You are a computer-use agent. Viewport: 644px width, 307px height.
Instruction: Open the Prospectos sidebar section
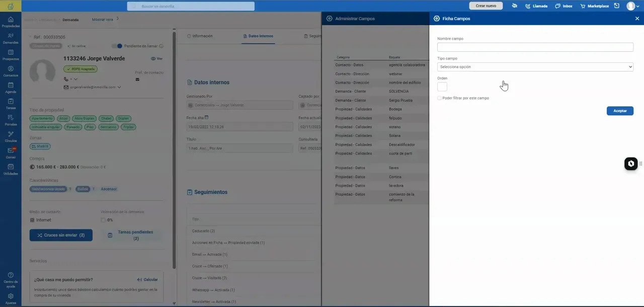[x=11, y=55]
